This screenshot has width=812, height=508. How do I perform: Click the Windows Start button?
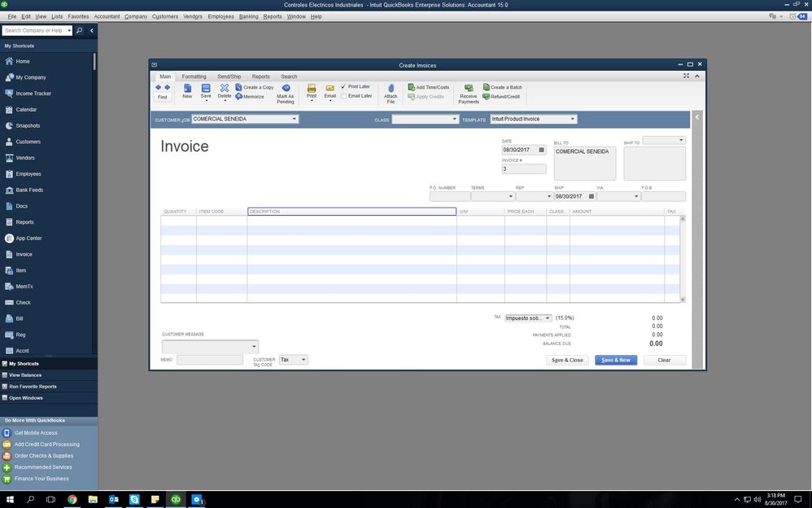pos(10,499)
